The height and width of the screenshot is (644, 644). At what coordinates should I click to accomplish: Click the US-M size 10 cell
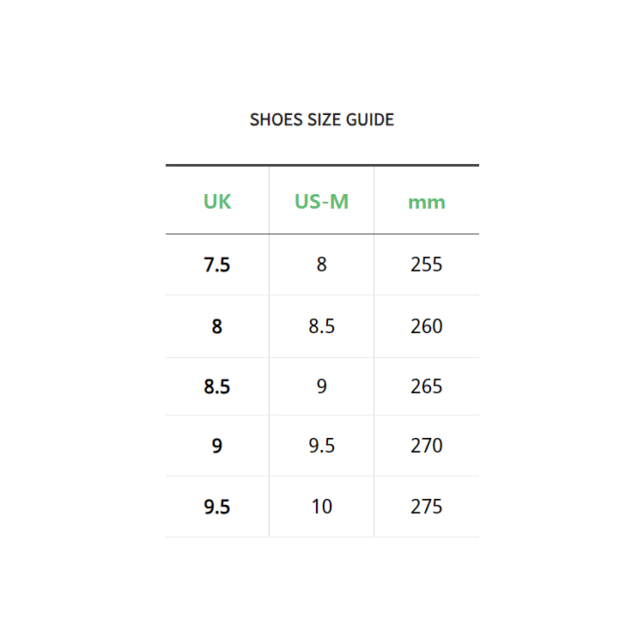(x=321, y=507)
